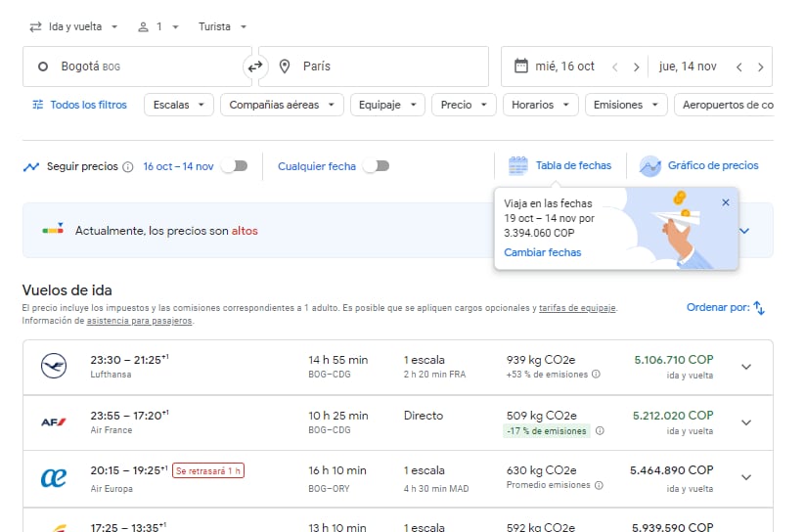Click the 23:55 – 17:20 flight times
This screenshot has height=532, width=805.
click(x=129, y=416)
